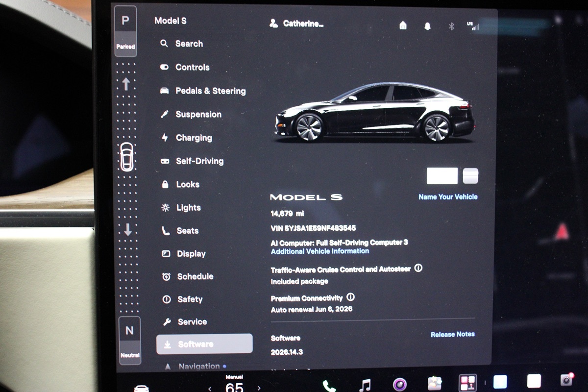
Task: Tap the Model S car image
Action: [375, 112]
